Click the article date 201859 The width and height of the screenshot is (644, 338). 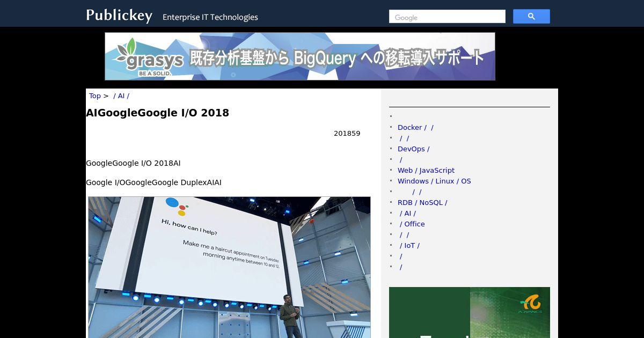tap(347, 134)
